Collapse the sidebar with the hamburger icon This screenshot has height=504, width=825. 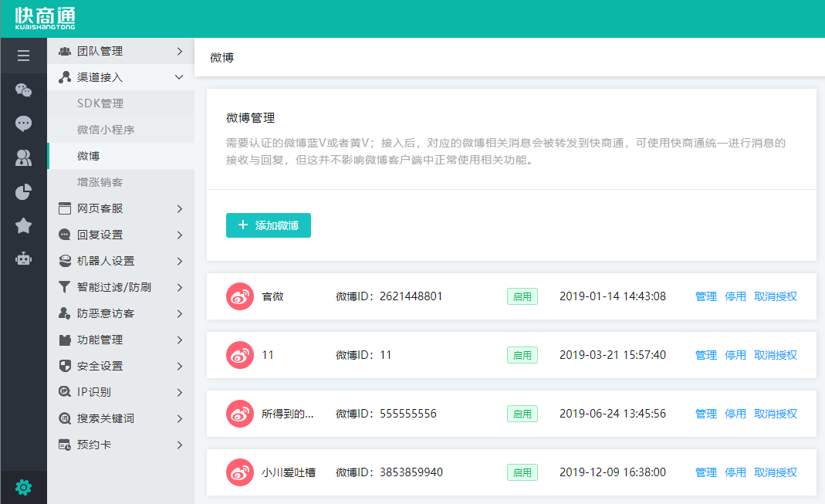click(23, 55)
